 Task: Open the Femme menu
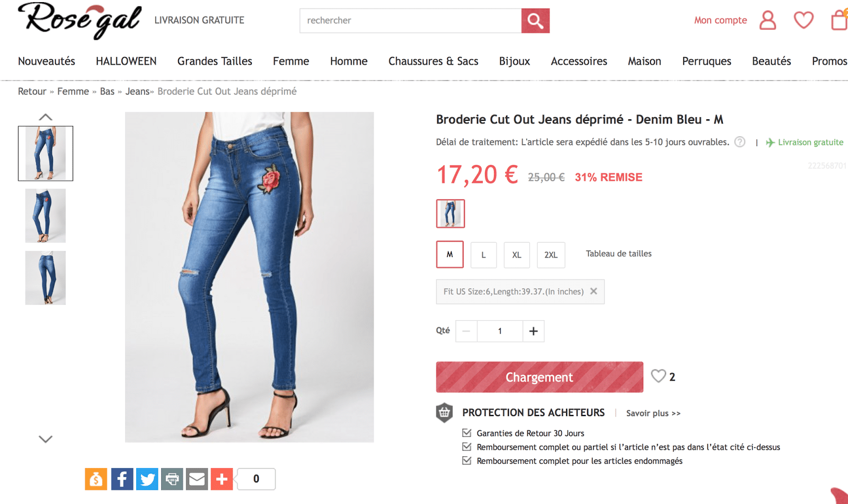[291, 61]
